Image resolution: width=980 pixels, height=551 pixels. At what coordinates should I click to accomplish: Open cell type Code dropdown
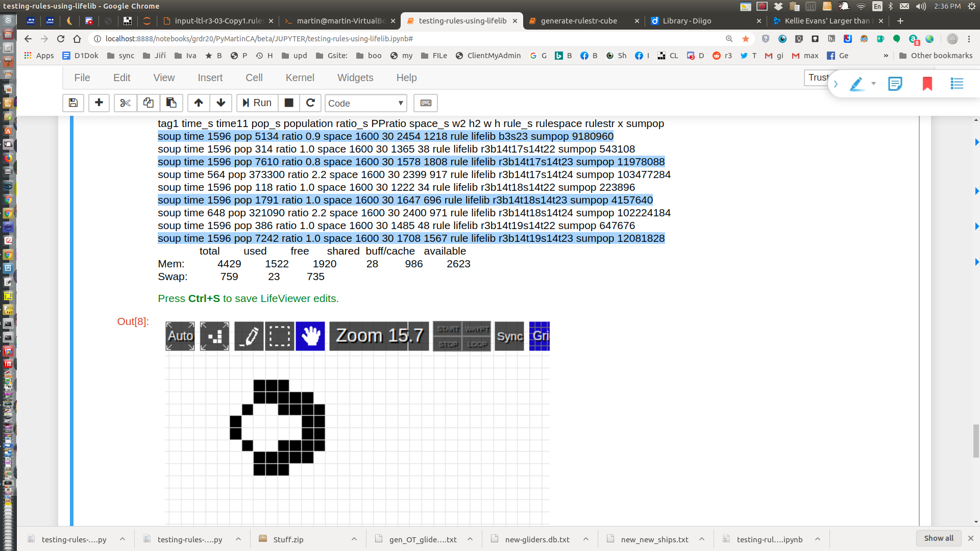coord(365,103)
